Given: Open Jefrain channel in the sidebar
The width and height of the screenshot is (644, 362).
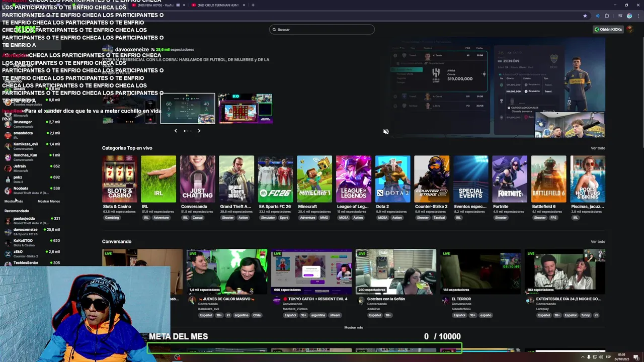Looking at the screenshot, I should 32,168.
